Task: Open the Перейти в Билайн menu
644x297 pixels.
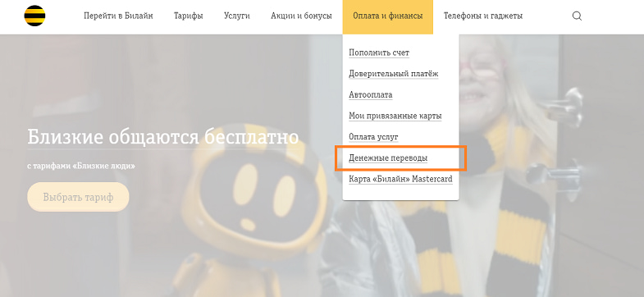Action: pos(118,16)
